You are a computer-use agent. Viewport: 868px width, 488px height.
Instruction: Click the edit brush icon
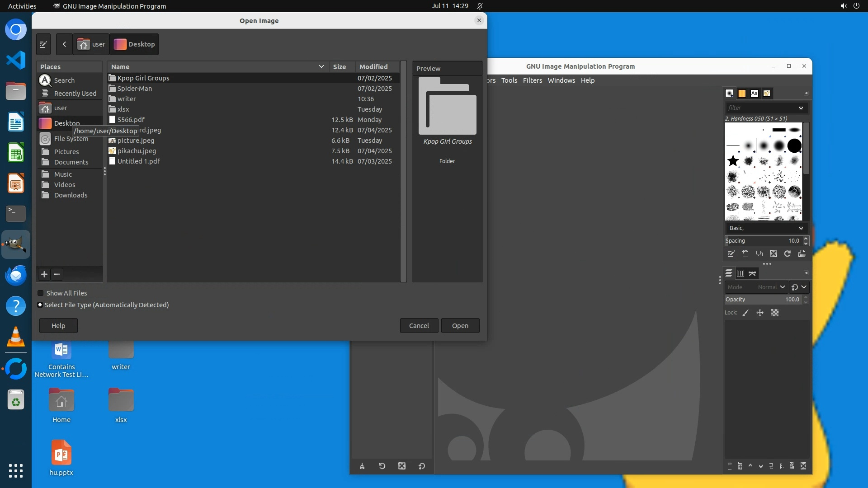click(x=731, y=254)
